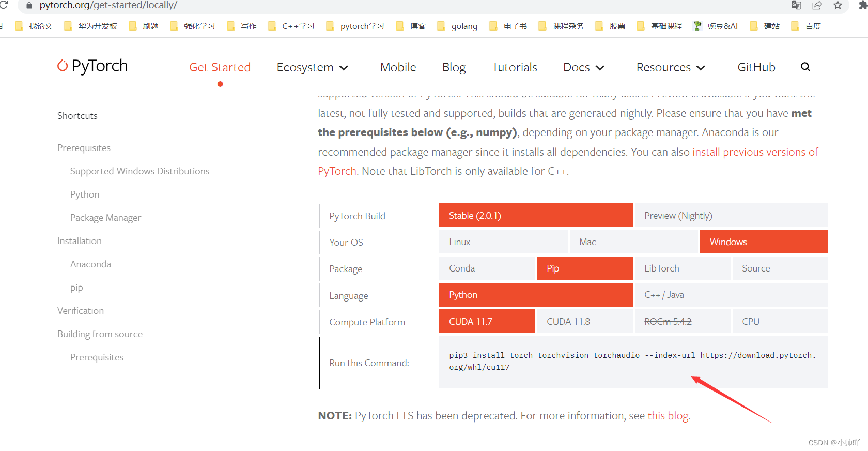This screenshot has width=868, height=451.
Task: Select the ROCm 5.4.2 compute platform
Action: (x=683, y=321)
